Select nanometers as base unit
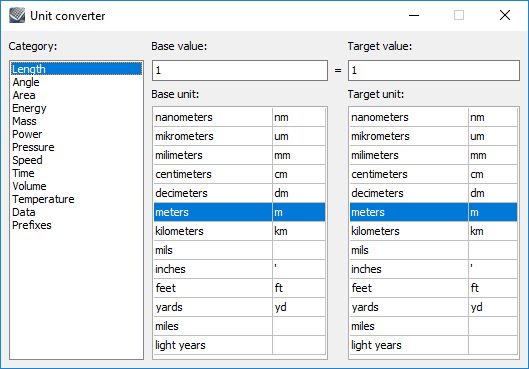The height and width of the screenshot is (369, 529). (x=240, y=117)
